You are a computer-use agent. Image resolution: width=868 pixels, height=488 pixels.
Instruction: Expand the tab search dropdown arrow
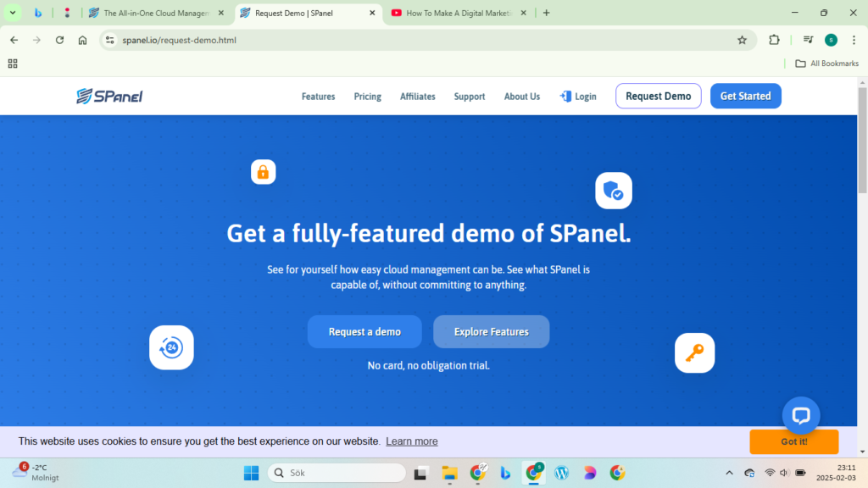[13, 13]
